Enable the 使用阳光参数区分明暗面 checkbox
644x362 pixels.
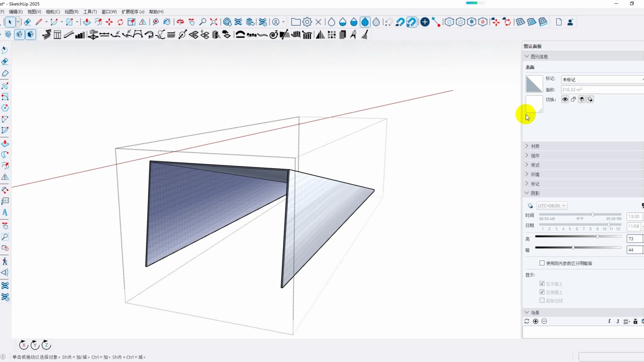click(542, 263)
